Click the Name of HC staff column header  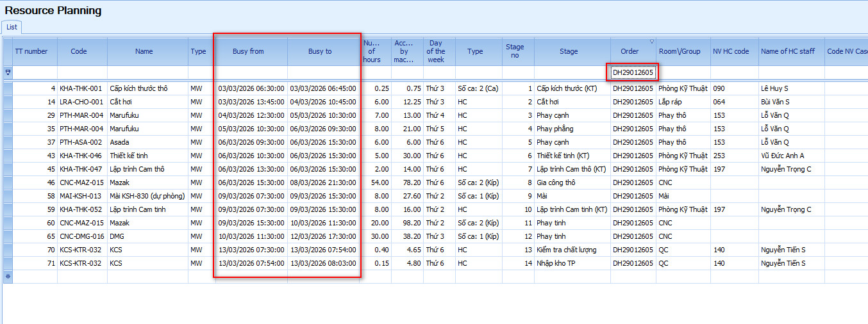point(787,51)
